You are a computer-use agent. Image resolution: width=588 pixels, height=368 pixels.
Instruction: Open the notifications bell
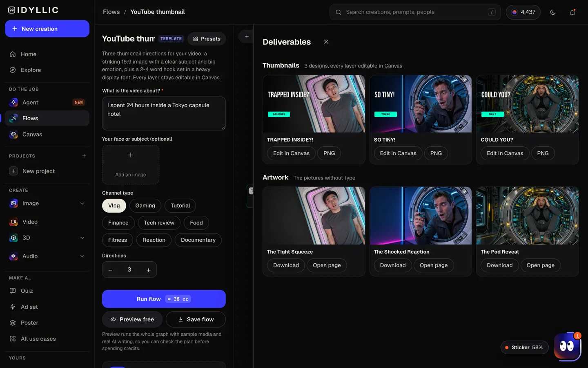(572, 12)
